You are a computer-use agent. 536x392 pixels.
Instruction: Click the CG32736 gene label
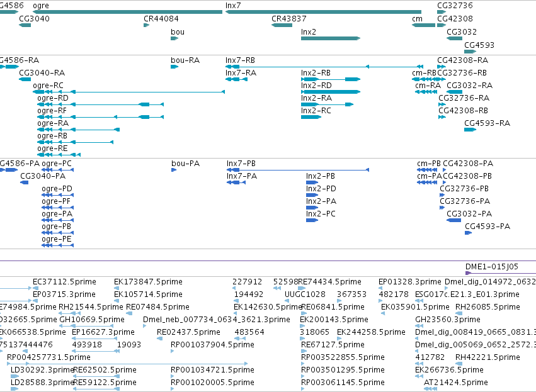click(455, 6)
